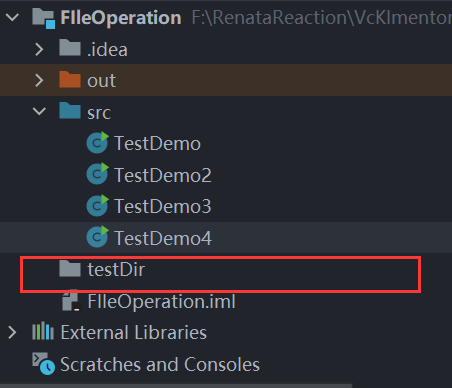Screen dimensions: 452x388
Task: Collapse the FIleOperation project root chevron
Action: point(12,17)
